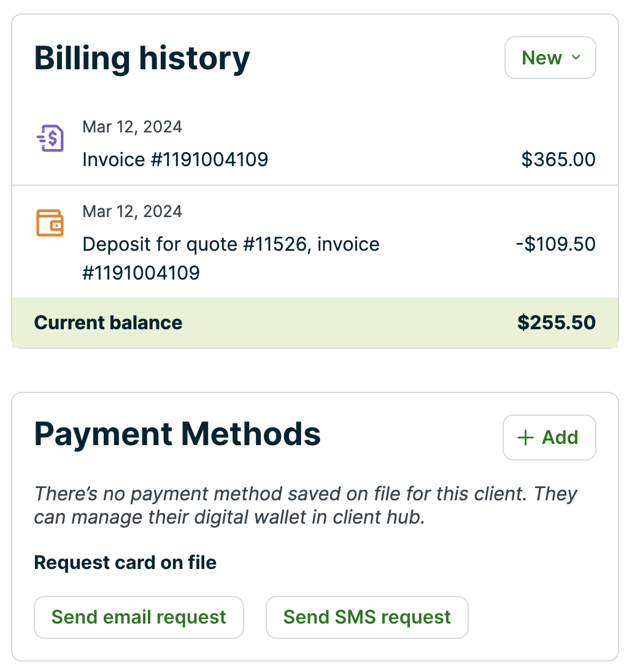Click the Send email request button
The image size is (632, 672).
point(139,617)
